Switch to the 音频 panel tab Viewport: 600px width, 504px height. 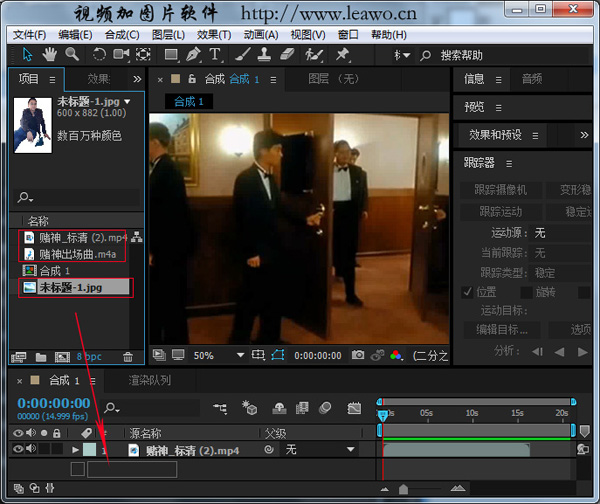[x=532, y=79]
